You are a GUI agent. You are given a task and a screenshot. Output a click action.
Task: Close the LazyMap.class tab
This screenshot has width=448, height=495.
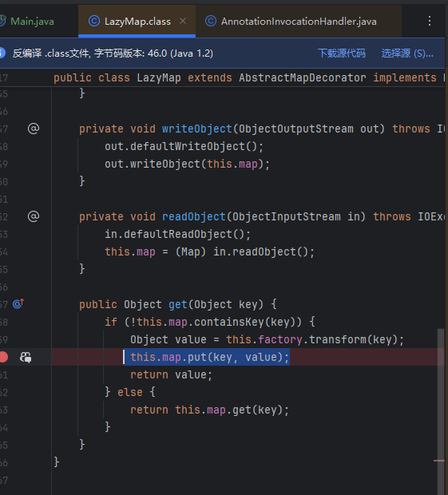[183, 21]
